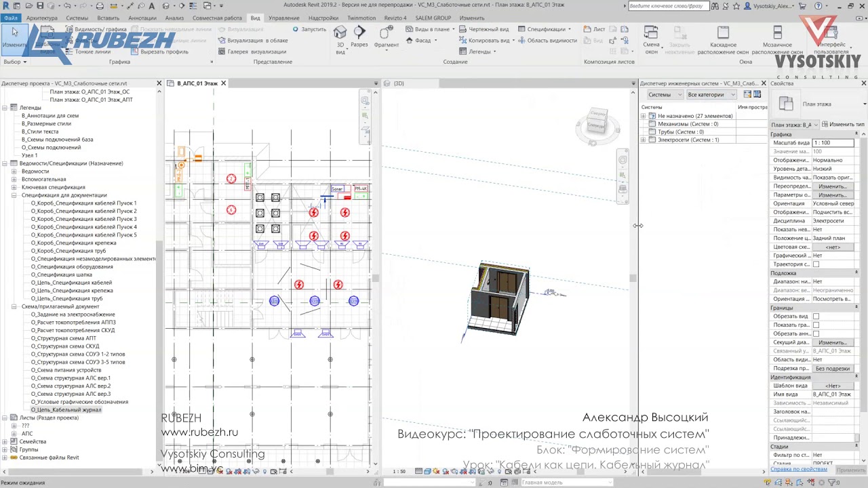
Task: Collapse the Ведомости/Спецификации tree node
Action: point(5,163)
